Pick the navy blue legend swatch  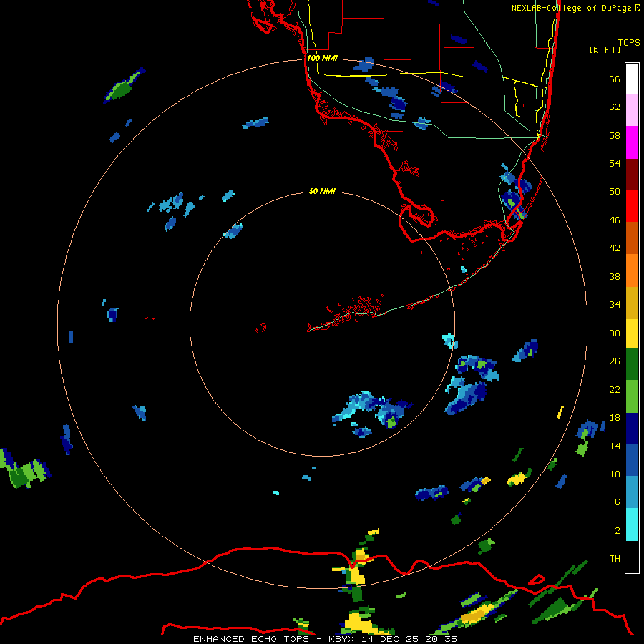click(x=632, y=429)
